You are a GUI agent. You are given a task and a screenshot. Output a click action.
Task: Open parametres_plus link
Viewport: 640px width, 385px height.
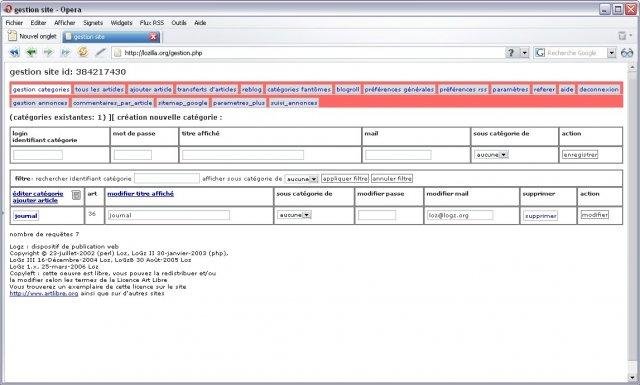pos(238,103)
